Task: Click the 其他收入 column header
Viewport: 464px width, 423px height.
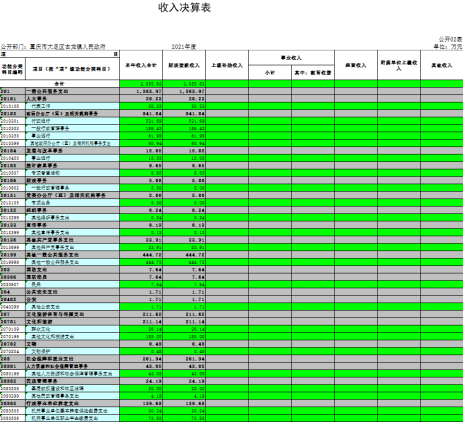Action: pyautogui.click(x=442, y=65)
